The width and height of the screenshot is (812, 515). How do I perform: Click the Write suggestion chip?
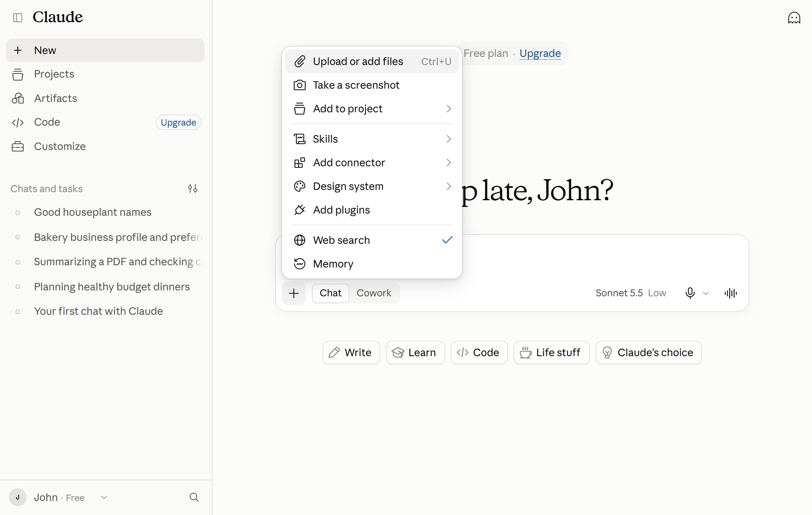351,352
